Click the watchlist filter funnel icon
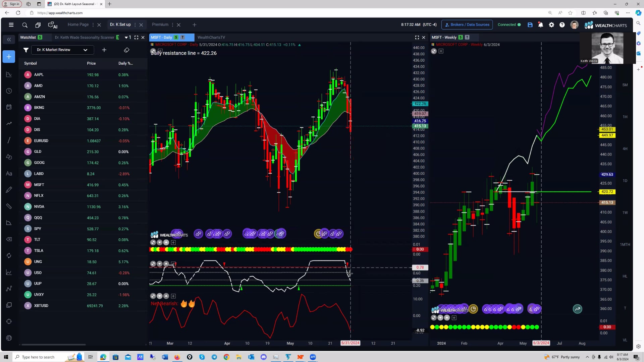644x362 pixels. coord(26,50)
